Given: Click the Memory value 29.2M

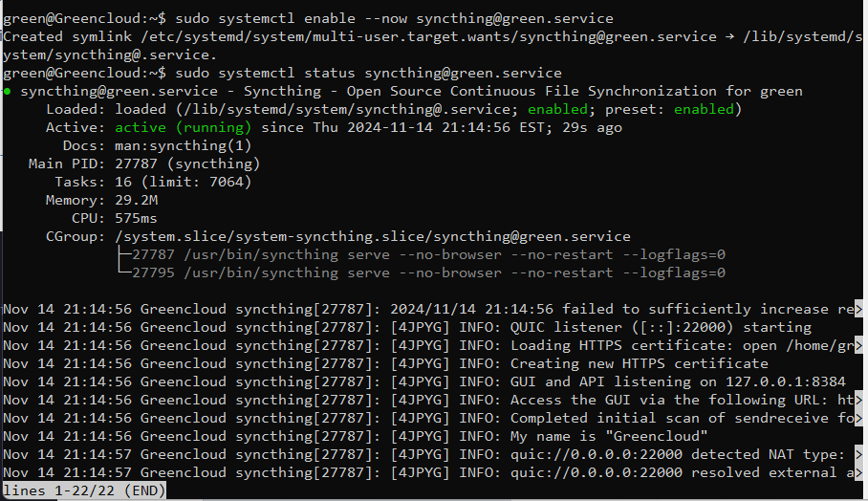Looking at the screenshot, I should 136,200.
